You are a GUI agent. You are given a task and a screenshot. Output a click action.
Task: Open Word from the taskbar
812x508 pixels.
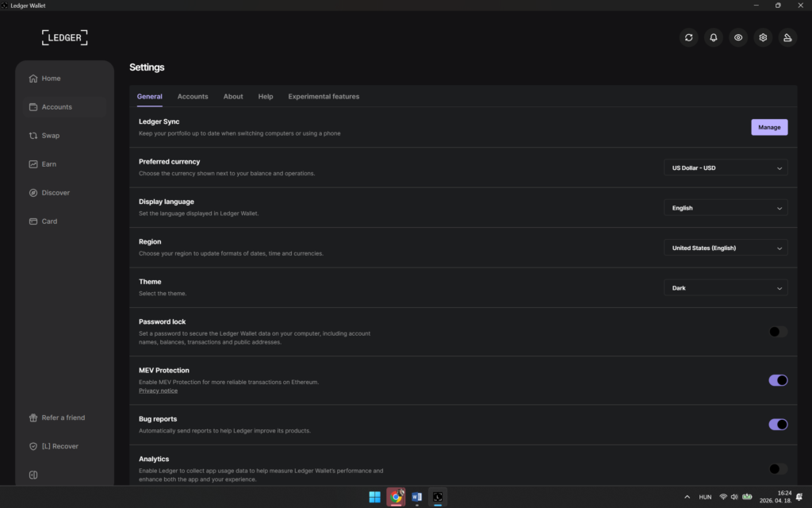[x=416, y=497]
